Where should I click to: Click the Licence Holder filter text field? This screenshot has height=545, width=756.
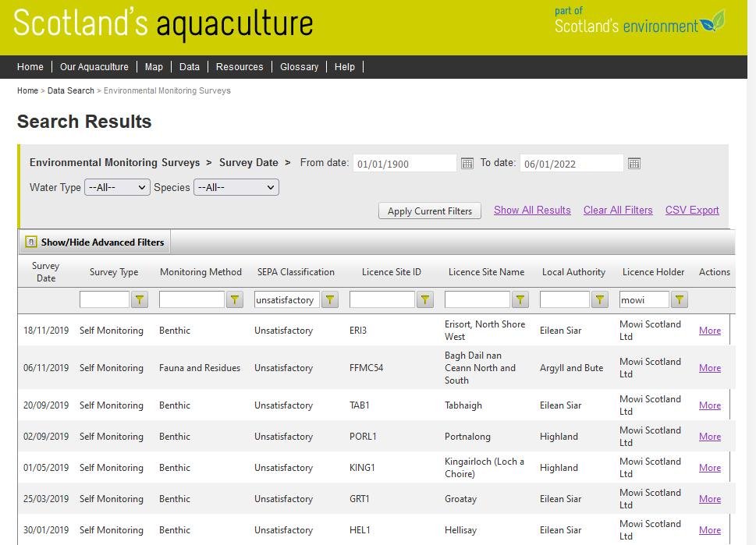[644, 300]
